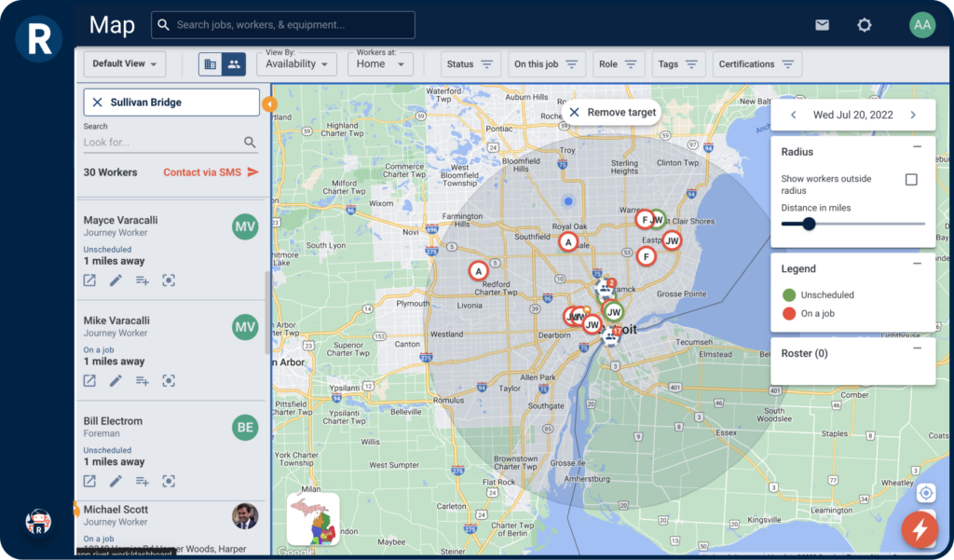Viewport: 954px width, 560px height.
Task: Click the search icon beside 'Look for...'
Action: click(250, 143)
